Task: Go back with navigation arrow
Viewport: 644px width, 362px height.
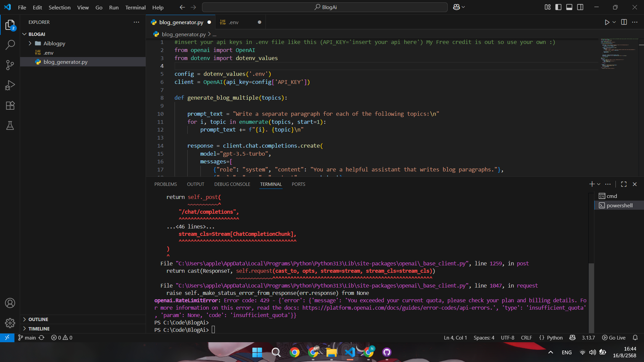Action: click(x=182, y=7)
